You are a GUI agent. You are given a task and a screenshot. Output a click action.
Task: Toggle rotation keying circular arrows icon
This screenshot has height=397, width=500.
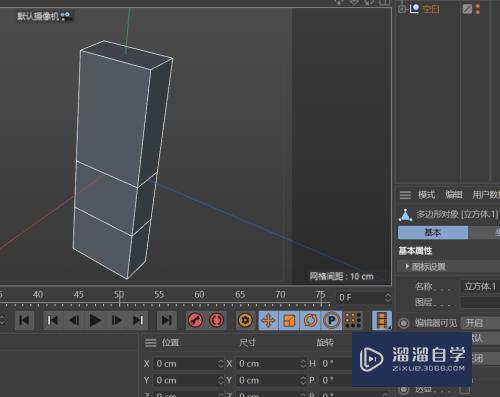310,321
